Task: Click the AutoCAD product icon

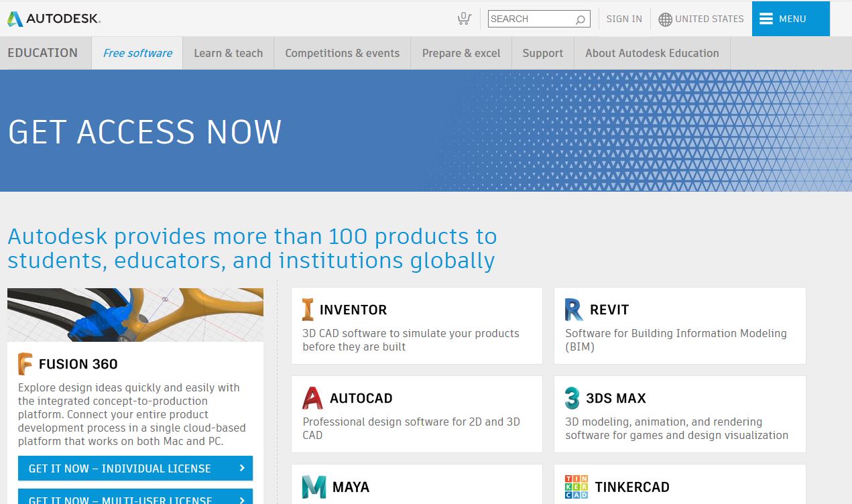Action: click(x=312, y=398)
